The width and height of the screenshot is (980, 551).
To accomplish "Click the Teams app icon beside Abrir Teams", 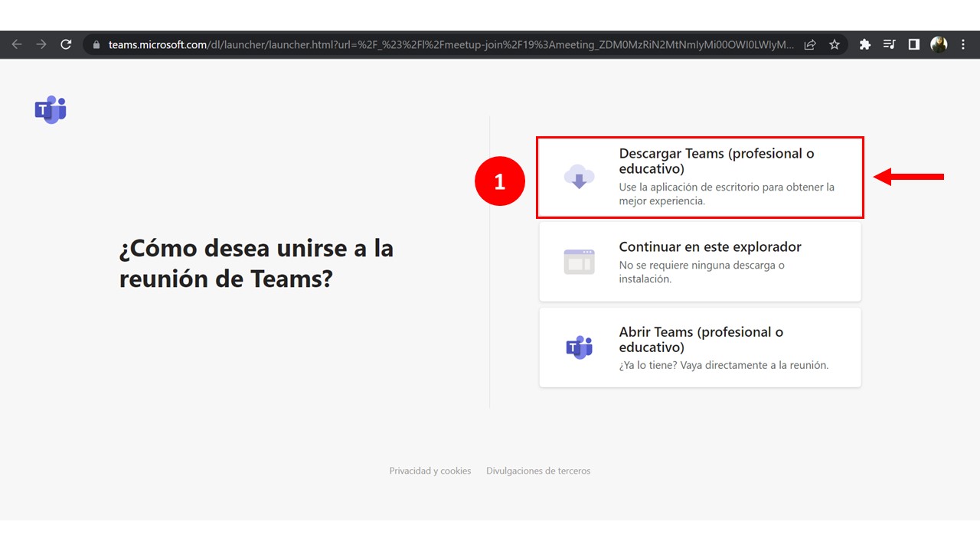I will point(579,347).
